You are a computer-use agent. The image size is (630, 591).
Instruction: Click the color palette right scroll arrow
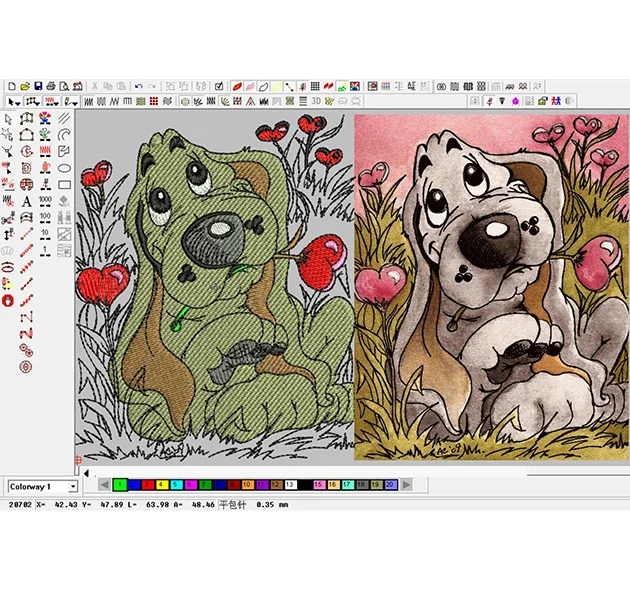point(406,485)
